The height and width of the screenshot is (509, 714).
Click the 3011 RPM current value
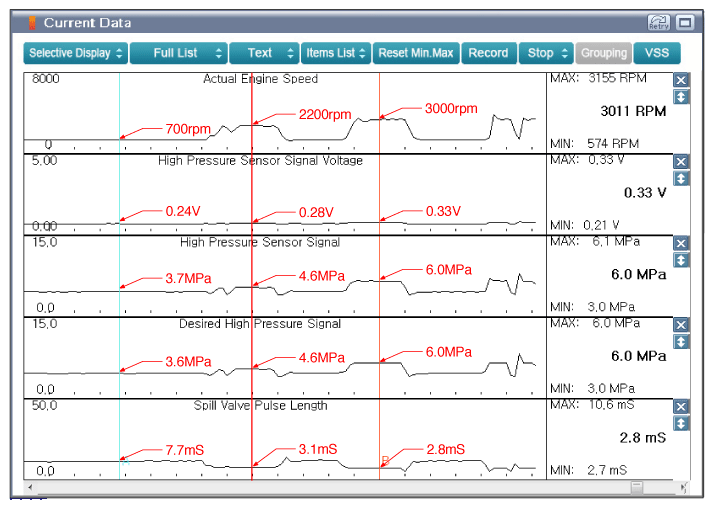[633, 111]
